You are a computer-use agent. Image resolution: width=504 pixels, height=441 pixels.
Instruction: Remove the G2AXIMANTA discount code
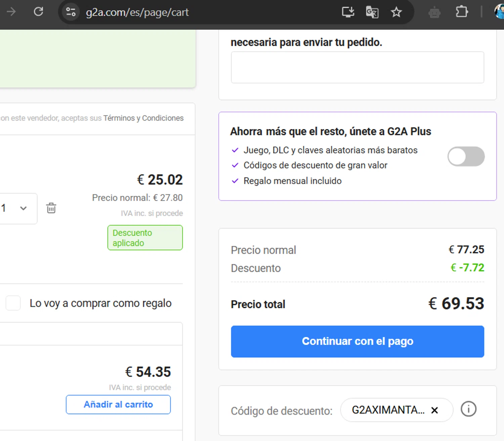(x=434, y=410)
